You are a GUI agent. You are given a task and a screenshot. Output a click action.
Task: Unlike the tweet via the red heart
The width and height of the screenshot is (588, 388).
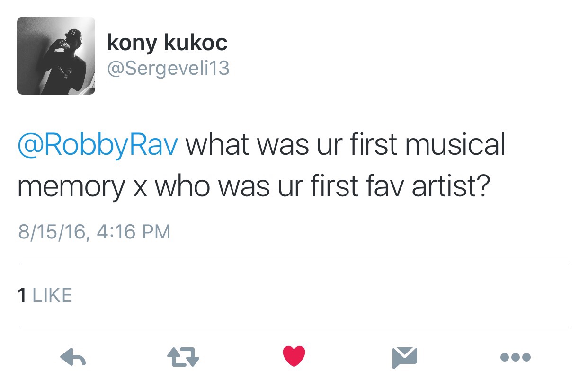pos(294,356)
